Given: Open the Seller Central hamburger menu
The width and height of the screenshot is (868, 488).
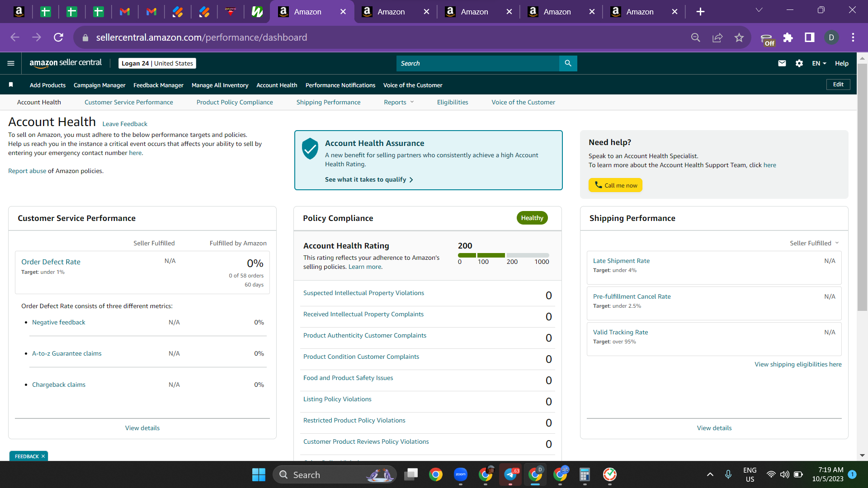Looking at the screenshot, I should pyautogui.click(x=11, y=63).
